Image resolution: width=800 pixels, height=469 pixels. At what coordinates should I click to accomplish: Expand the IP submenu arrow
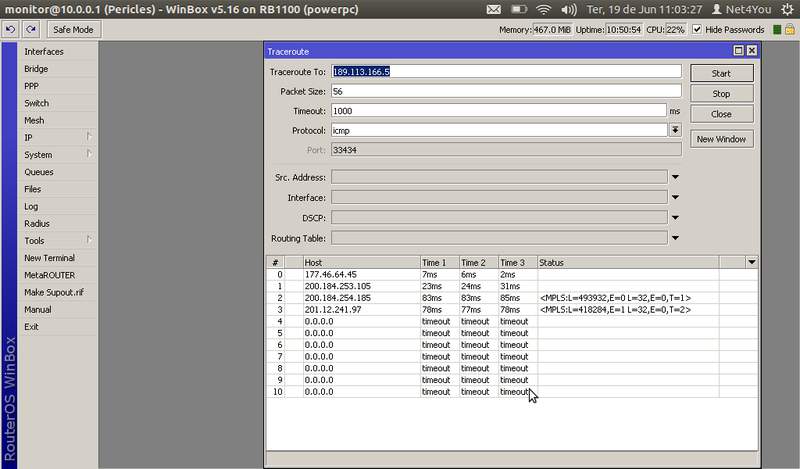pyautogui.click(x=89, y=137)
